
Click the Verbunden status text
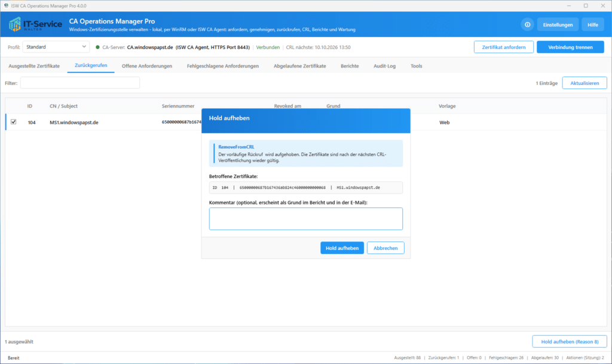[268, 47]
